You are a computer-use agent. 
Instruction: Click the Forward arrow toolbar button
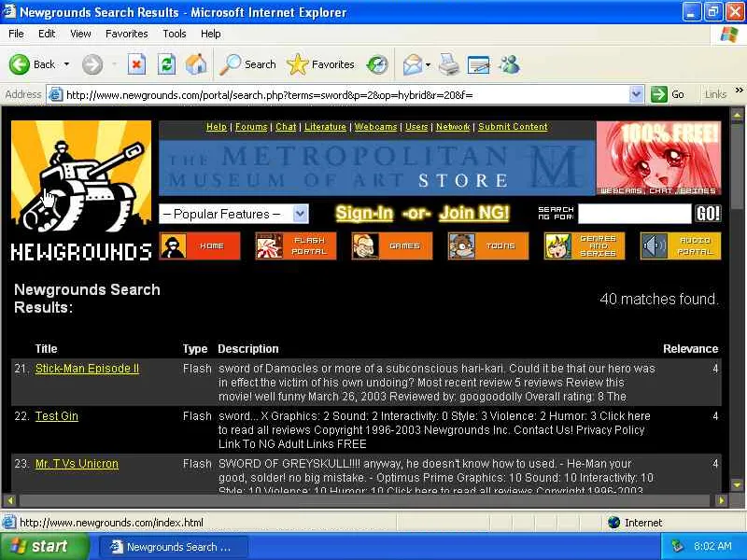(x=92, y=64)
